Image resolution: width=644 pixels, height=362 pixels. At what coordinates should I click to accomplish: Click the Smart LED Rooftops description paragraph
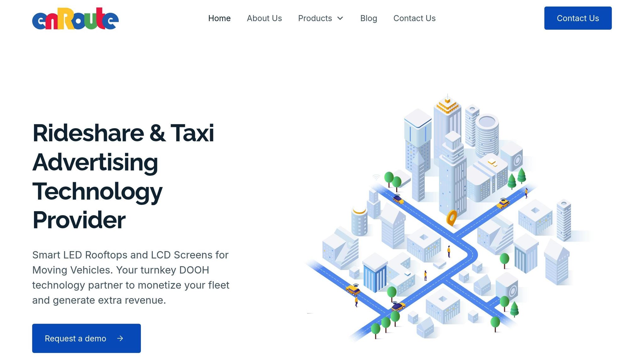131,277
